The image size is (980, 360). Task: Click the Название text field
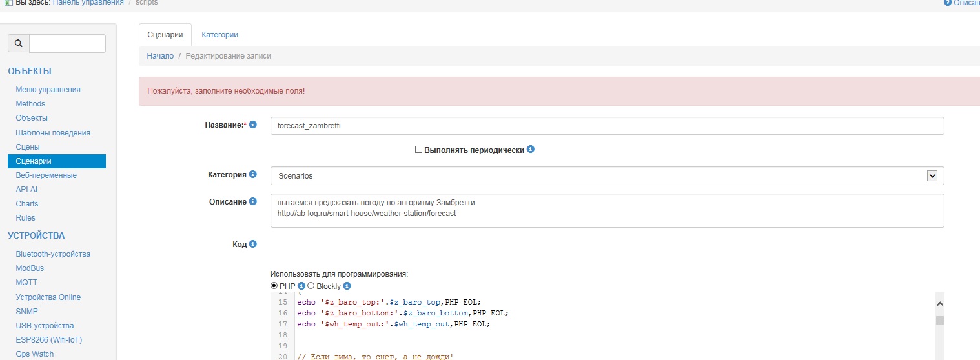click(x=607, y=126)
